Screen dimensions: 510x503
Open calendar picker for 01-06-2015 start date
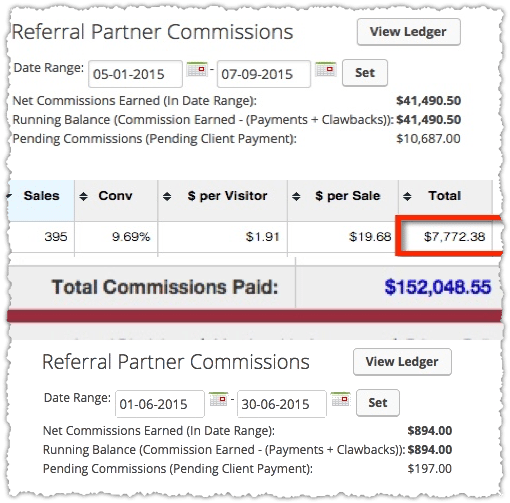[x=219, y=399]
